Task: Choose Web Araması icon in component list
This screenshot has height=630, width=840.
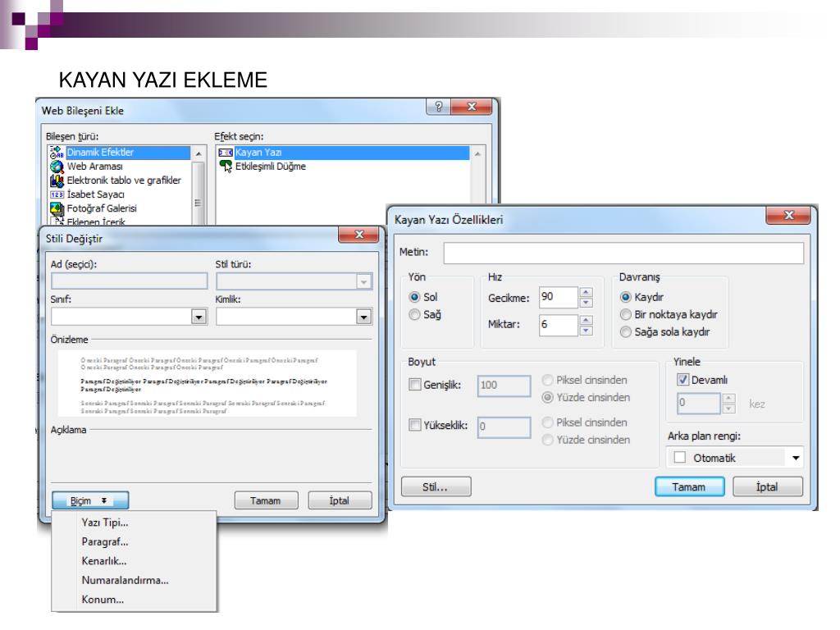Action: (57, 167)
